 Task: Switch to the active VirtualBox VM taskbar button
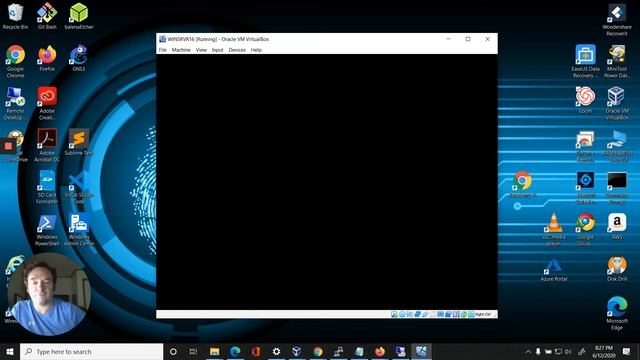click(x=421, y=351)
